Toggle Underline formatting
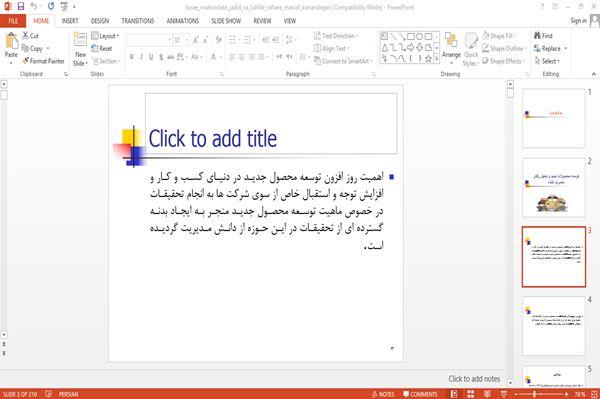 coord(151,57)
